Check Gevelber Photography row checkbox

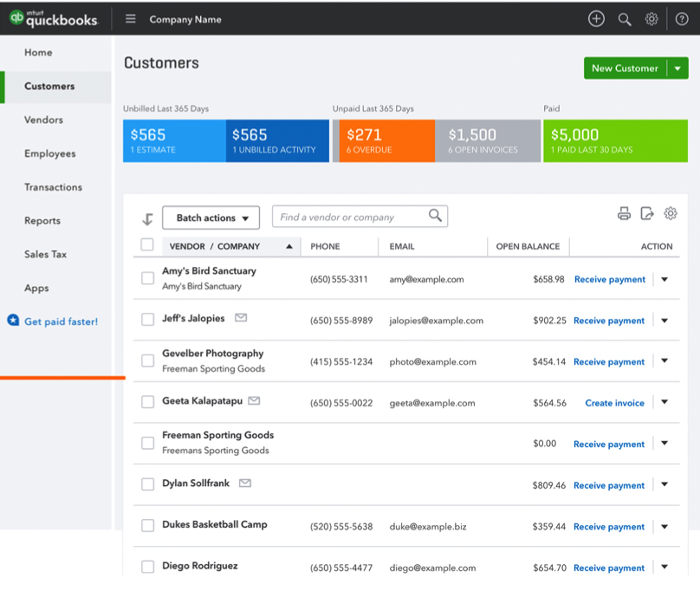pos(148,360)
